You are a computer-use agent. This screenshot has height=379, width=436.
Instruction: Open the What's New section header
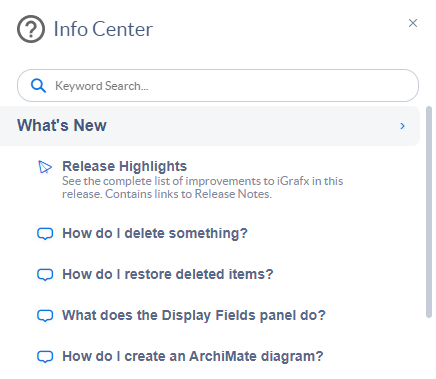210,126
